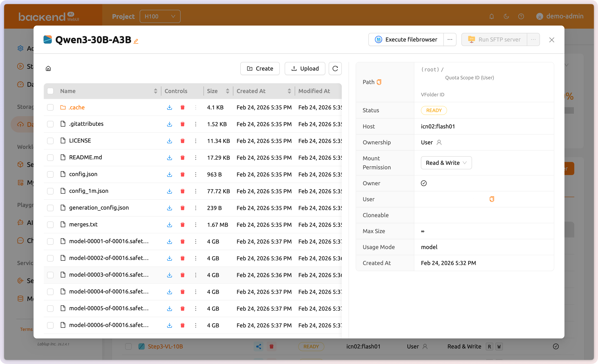This screenshot has width=598, height=364.
Task: Select the merges.txt checkbox
Action: click(50, 225)
